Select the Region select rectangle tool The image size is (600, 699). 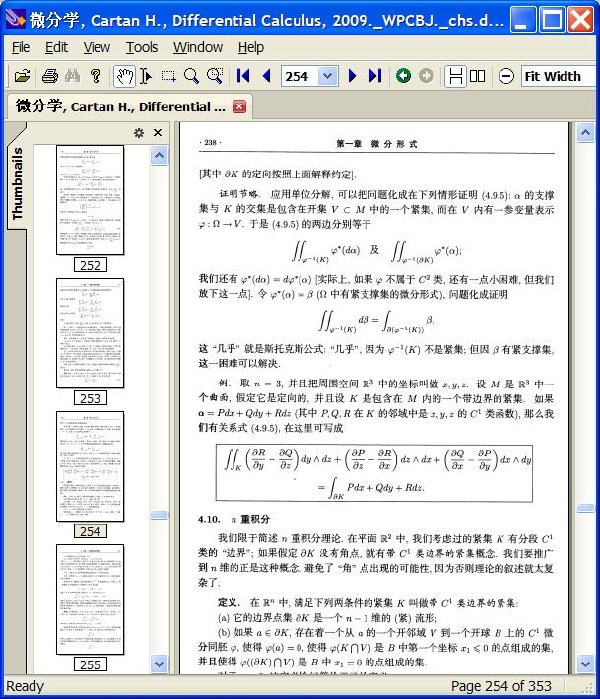168,76
